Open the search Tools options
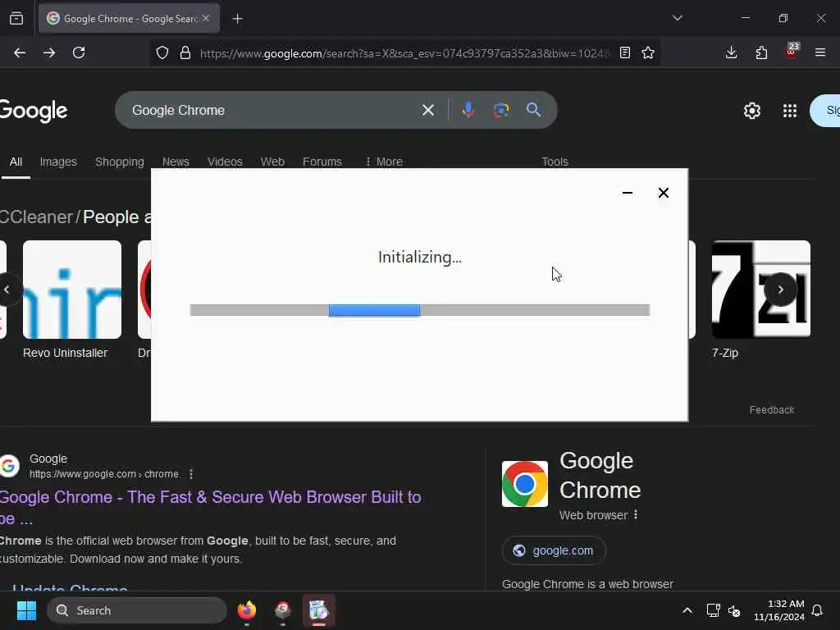This screenshot has height=630, width=840. pos(555,162)
